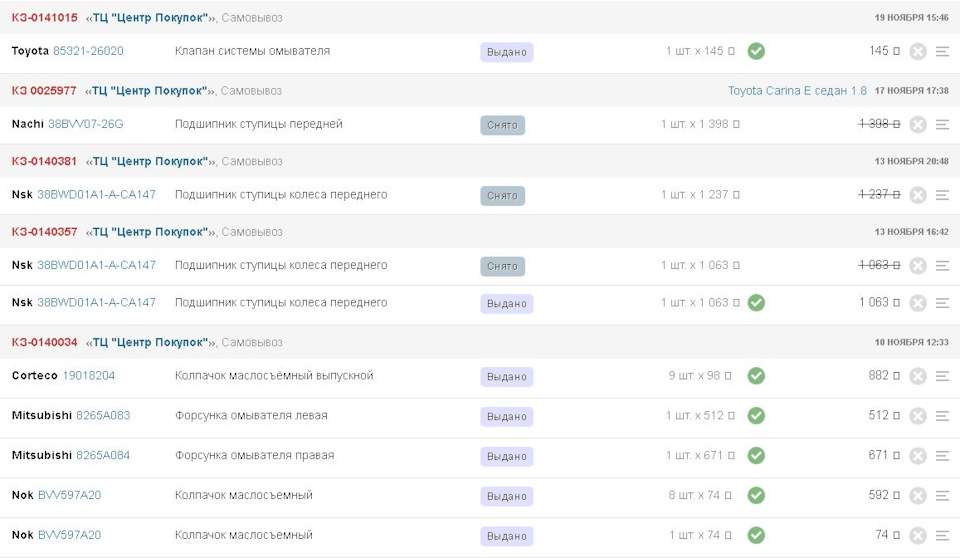Open part number 8265A084
The width and height of the screenshot is (960, 558).
[103, 455]
